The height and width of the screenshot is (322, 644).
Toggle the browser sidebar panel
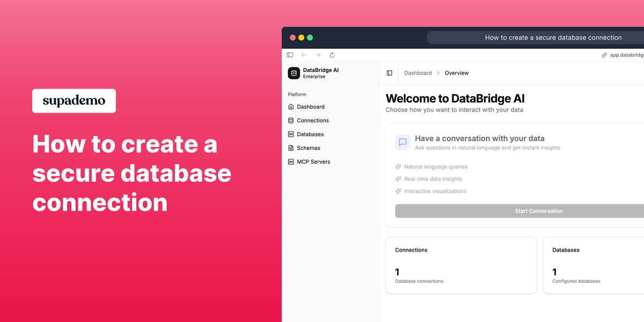289,54
